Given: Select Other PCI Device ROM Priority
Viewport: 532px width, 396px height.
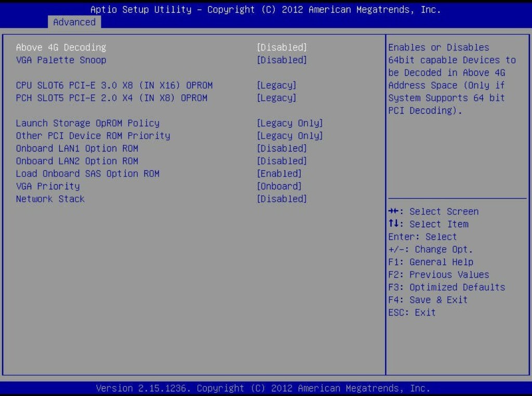Looking at the screenshot, I should click(x=93, y=135).
